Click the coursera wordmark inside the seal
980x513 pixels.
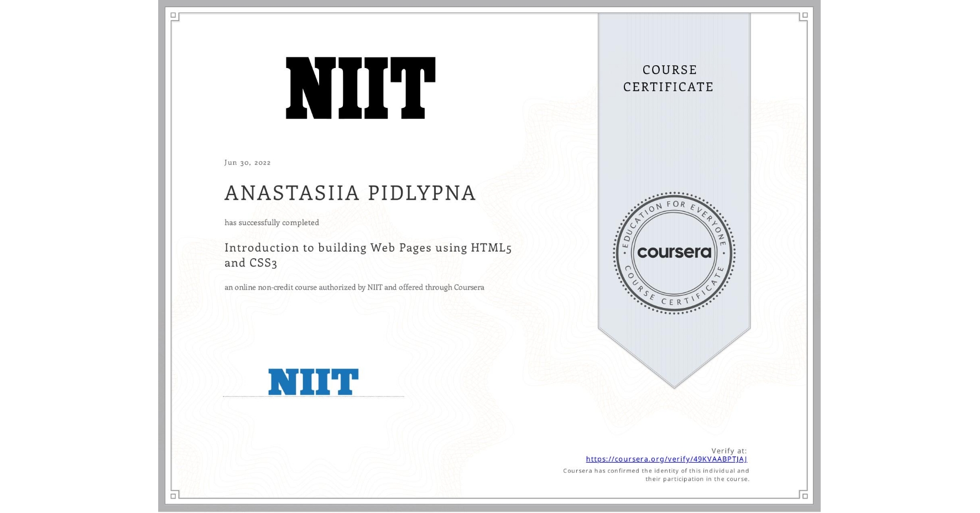click(x=674, y=253)
